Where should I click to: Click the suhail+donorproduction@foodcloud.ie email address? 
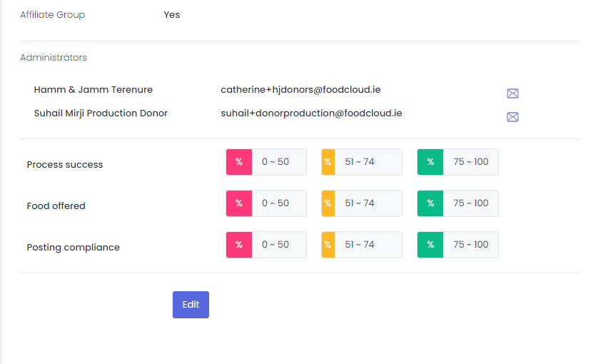pyautogui.click(x=311, y=113)
